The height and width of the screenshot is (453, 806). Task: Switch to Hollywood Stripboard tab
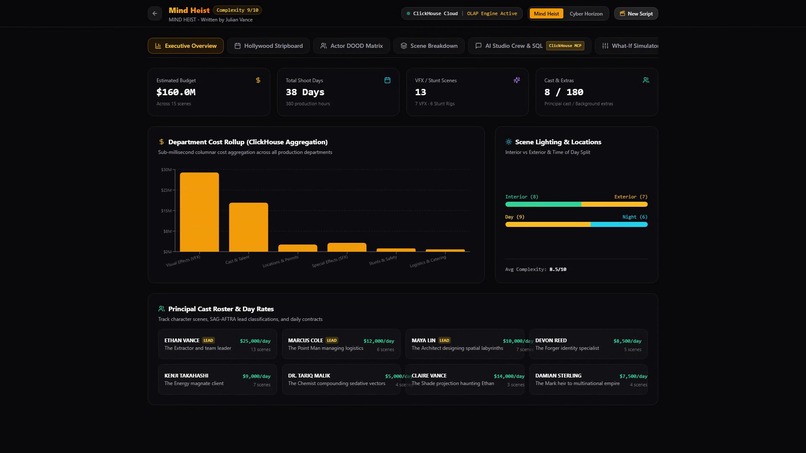268,46
